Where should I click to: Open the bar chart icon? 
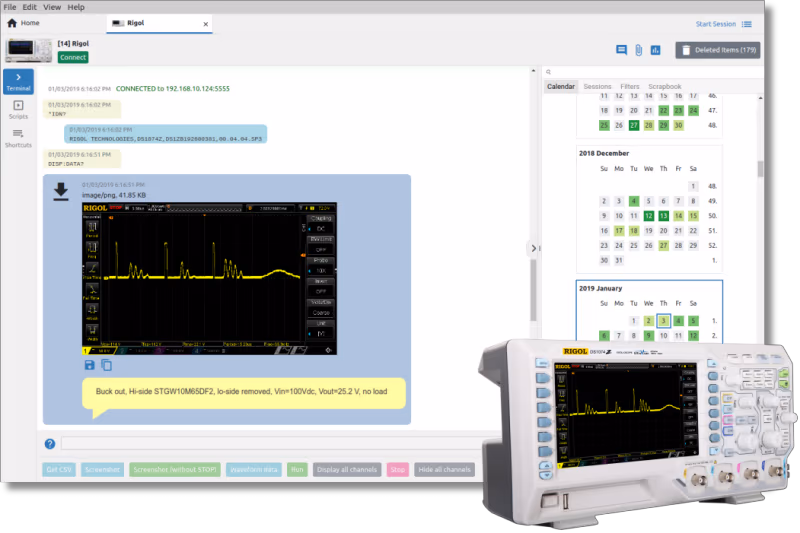point(655,50)
